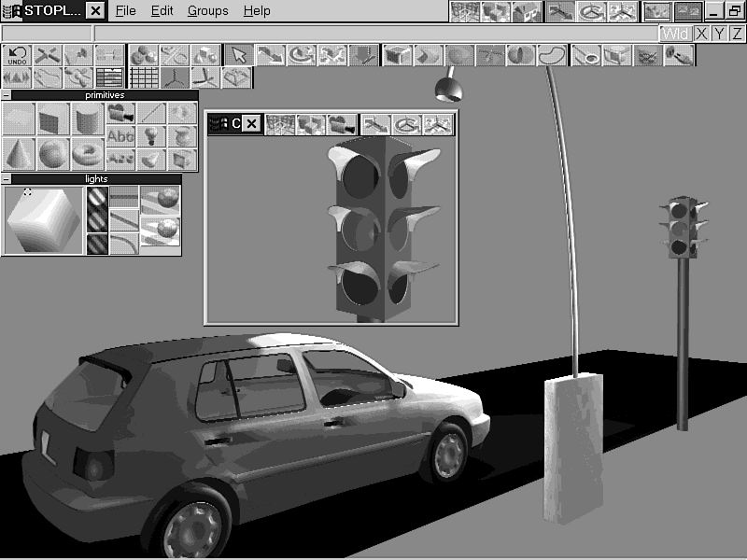Add a cone primitive

click(19, 153)
